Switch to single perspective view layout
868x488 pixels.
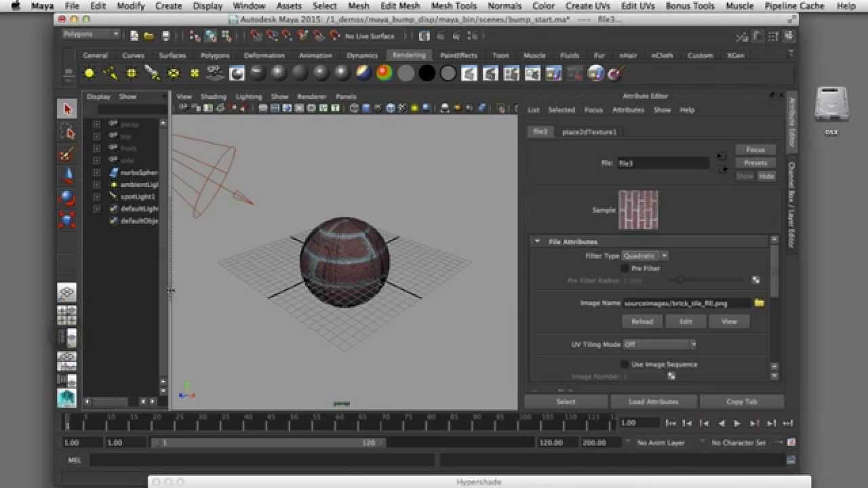(67, 293)
